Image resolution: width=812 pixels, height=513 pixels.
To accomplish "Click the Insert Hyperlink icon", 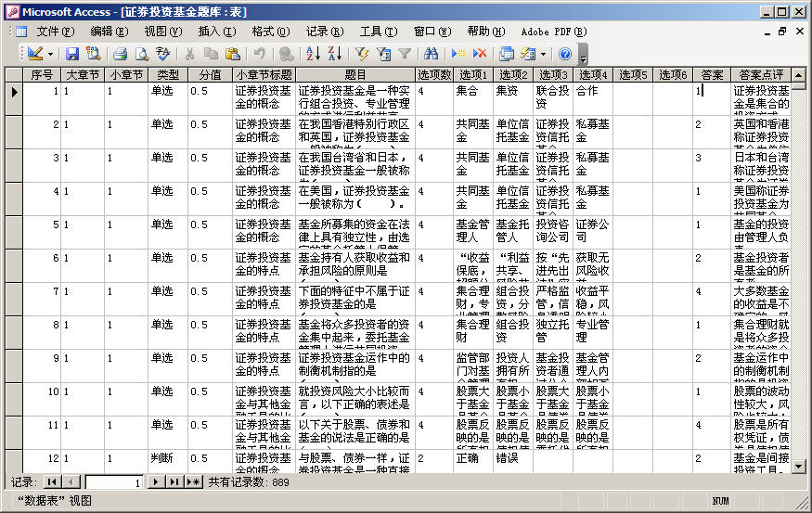I will pyautogui.click(x=286, y=53).
